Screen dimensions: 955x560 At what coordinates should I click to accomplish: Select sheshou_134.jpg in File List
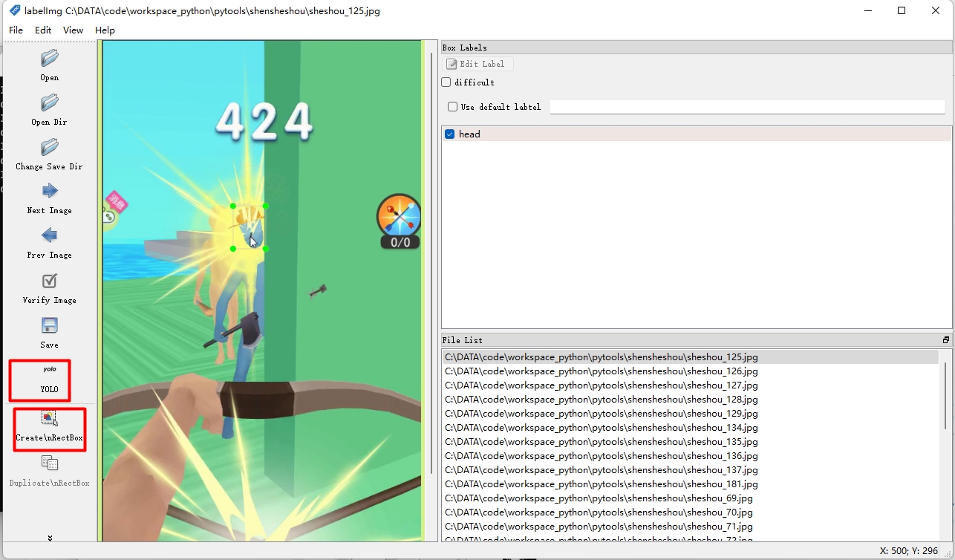(x=691, y=428)
